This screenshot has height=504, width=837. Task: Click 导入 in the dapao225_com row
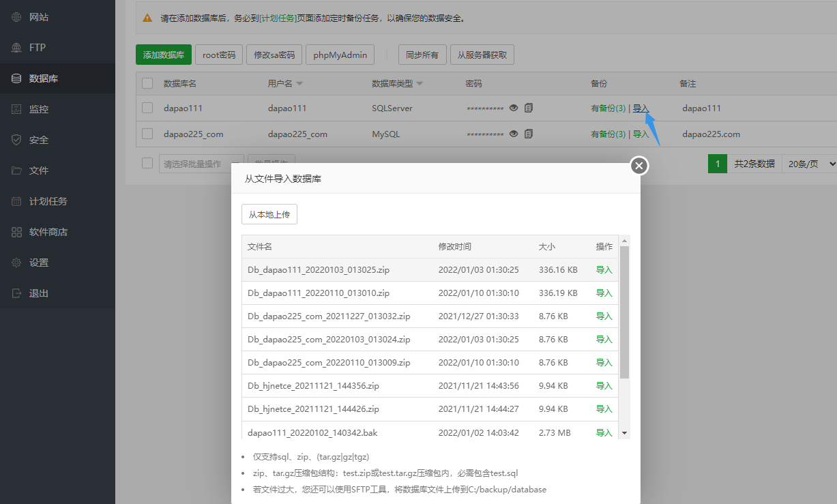[x=641, y=134]
